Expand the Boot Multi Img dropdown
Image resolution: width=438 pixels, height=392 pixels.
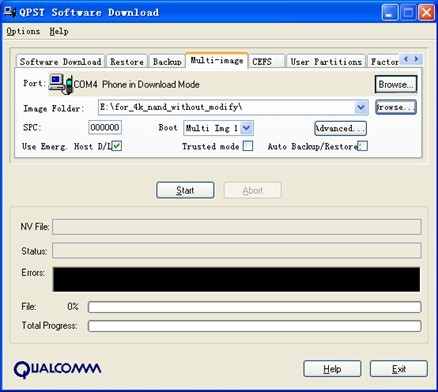(x=246, y=128)
